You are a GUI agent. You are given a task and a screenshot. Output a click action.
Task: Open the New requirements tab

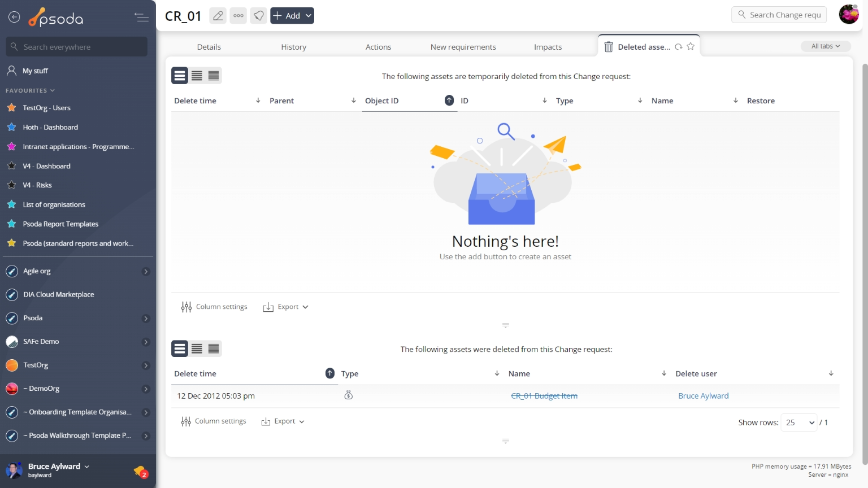pyautogui.click(x=463, y=47)
